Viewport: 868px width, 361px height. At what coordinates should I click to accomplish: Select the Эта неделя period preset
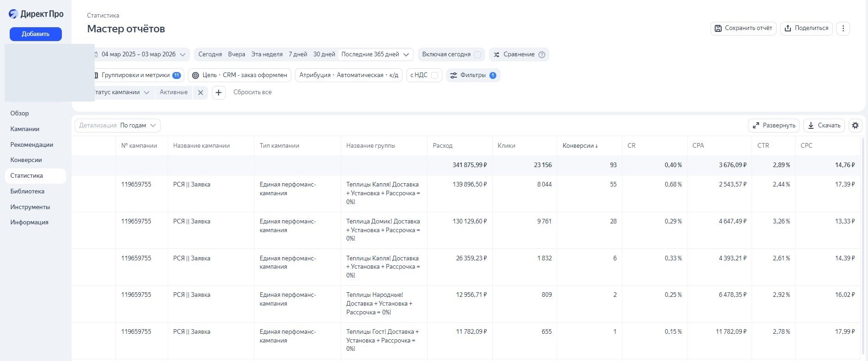pos(267,54)
